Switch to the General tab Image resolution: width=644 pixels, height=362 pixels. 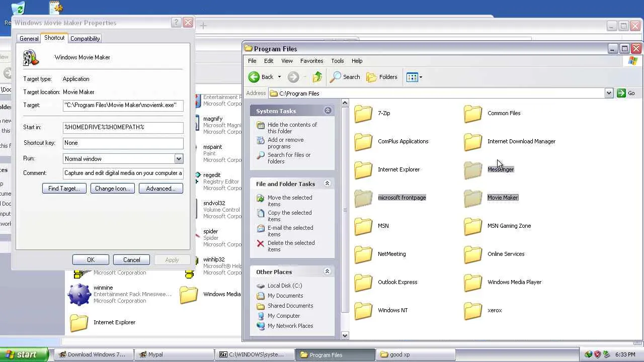click(29, 39)
